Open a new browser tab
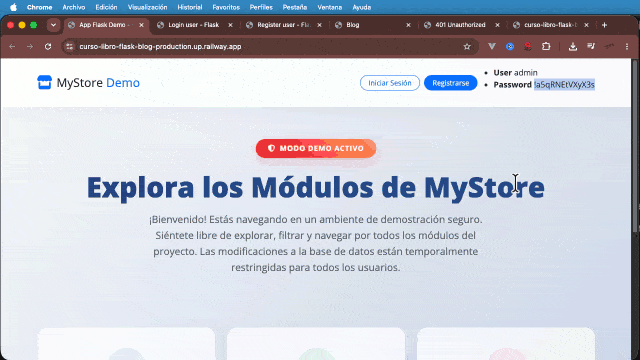Viewport: 640px width, 360px height. pos(604,25)
